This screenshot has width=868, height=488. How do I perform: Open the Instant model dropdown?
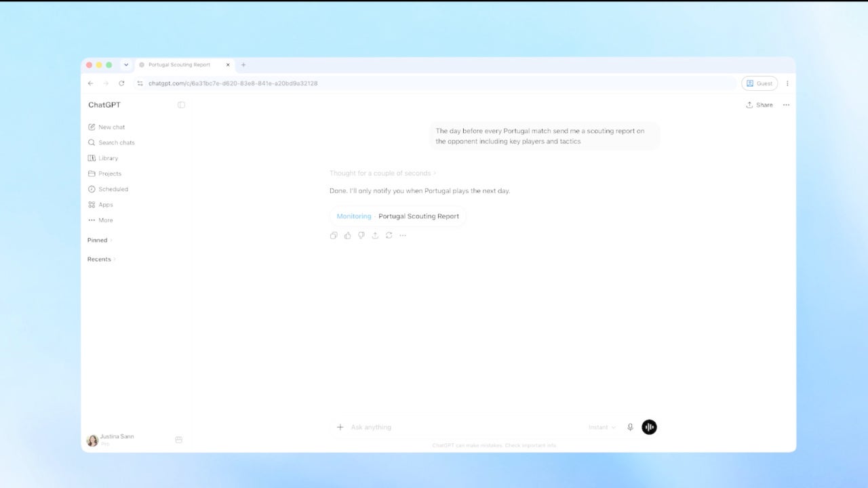coord(602,428)
